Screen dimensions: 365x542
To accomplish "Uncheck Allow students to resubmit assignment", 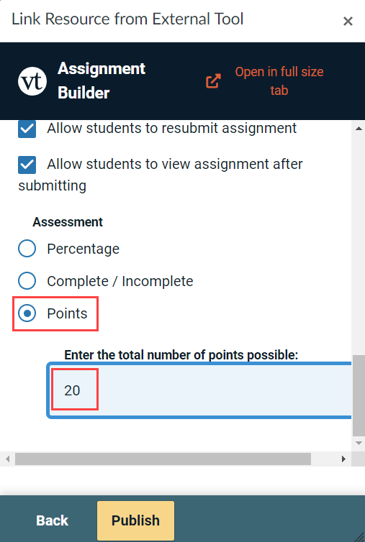I will click(27, 129).
